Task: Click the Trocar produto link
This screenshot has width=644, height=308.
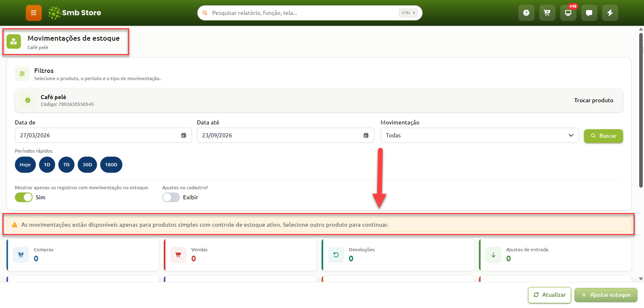Action: click(x=594, y=100)
